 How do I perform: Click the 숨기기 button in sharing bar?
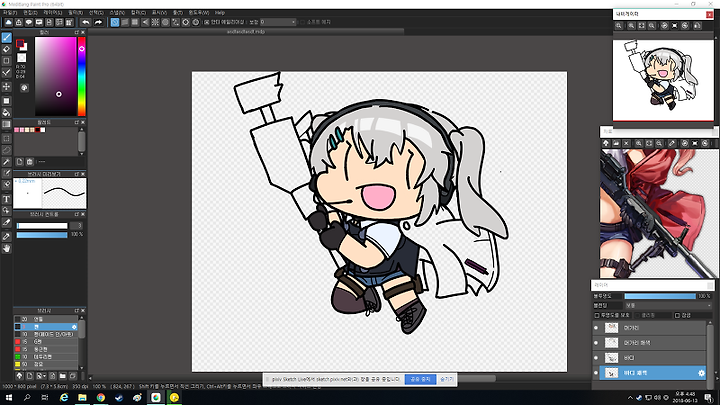pos(446,379)
